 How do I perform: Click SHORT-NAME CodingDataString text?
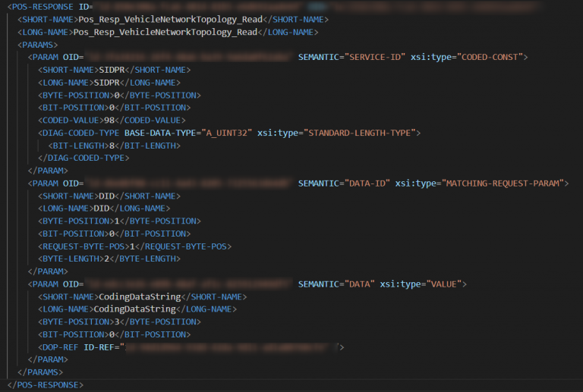(140, 296)
